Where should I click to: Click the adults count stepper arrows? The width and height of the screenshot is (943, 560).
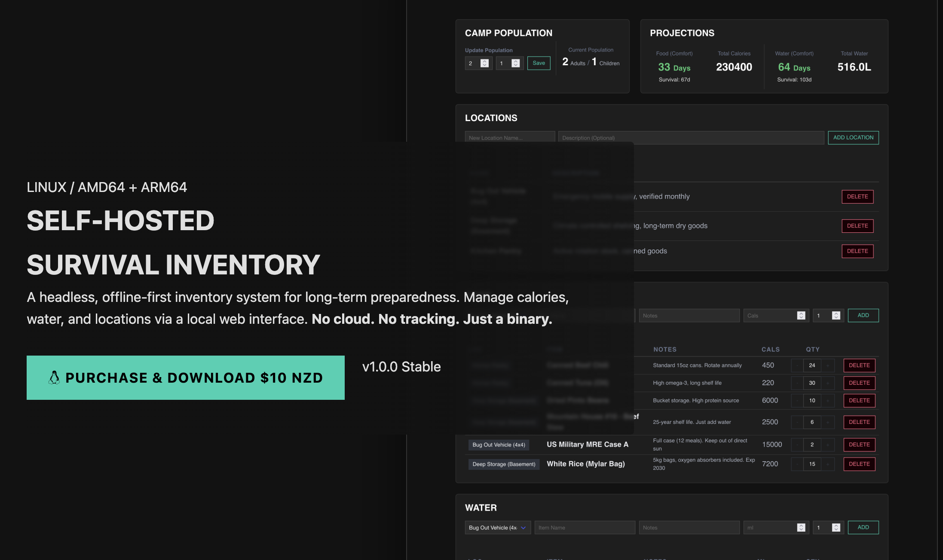click(484, 63)
